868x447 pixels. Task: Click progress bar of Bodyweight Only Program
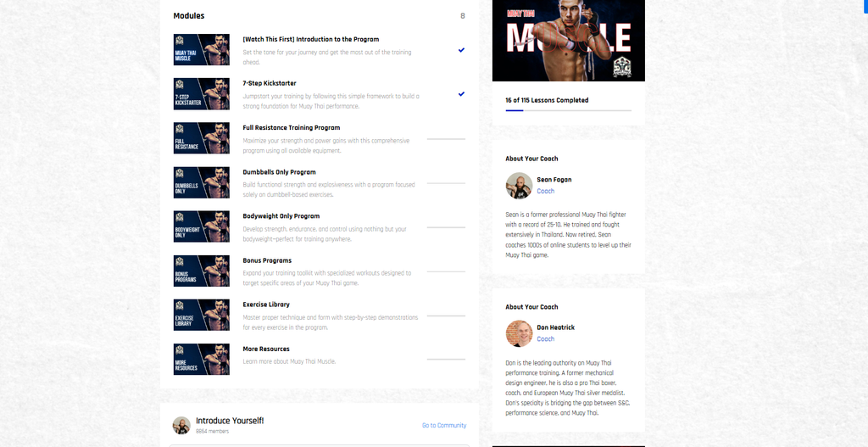(x=446, y=227)
